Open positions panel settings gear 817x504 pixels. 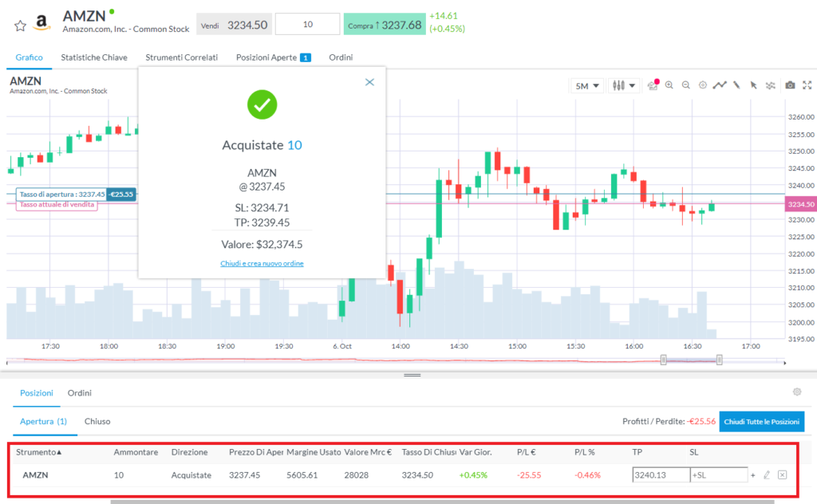797,392
